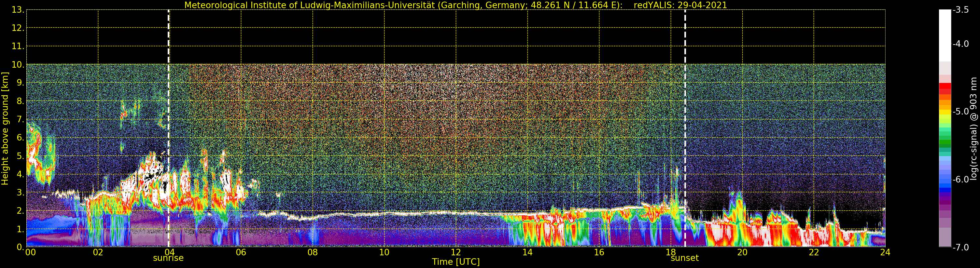Click time axis tick label 18
The height and width of the screenshot is (268, 980).
671,252
